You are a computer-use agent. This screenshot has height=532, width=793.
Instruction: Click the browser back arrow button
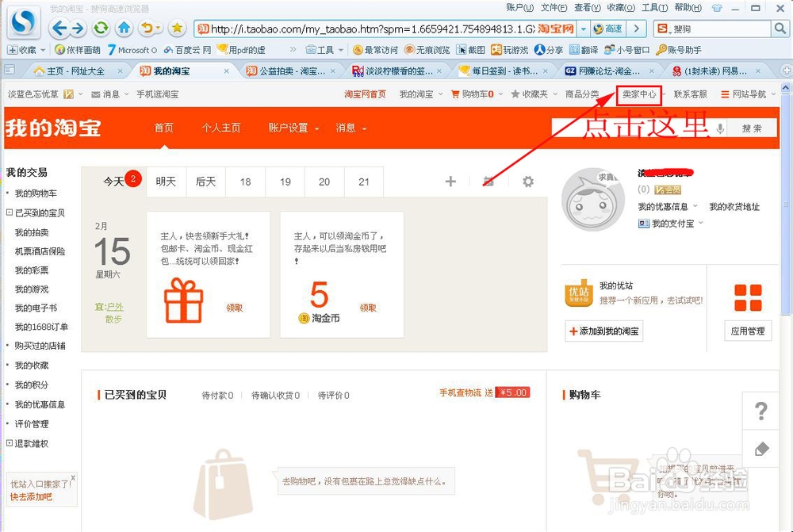(x=59, y=29)
